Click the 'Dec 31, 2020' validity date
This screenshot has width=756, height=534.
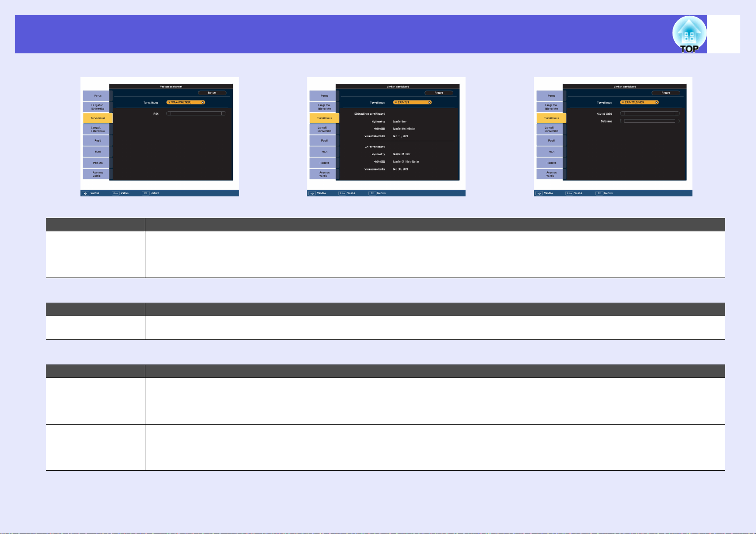point(401,136)
